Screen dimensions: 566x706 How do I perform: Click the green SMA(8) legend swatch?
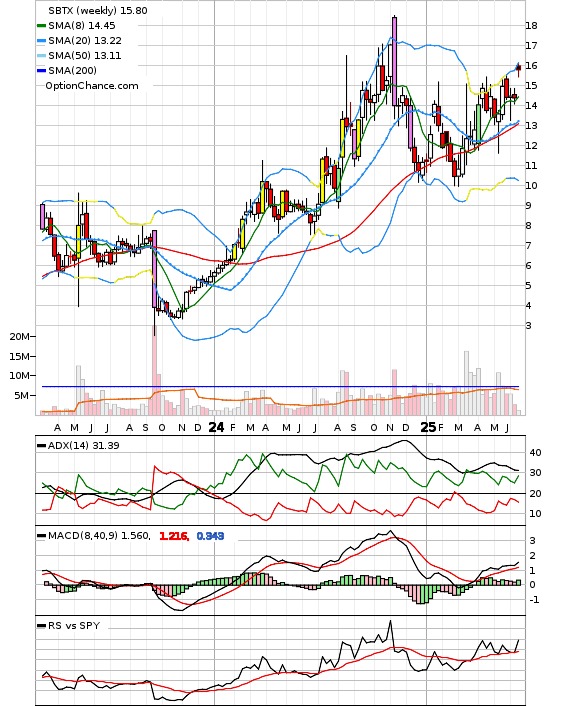click(x=41, y=26)
